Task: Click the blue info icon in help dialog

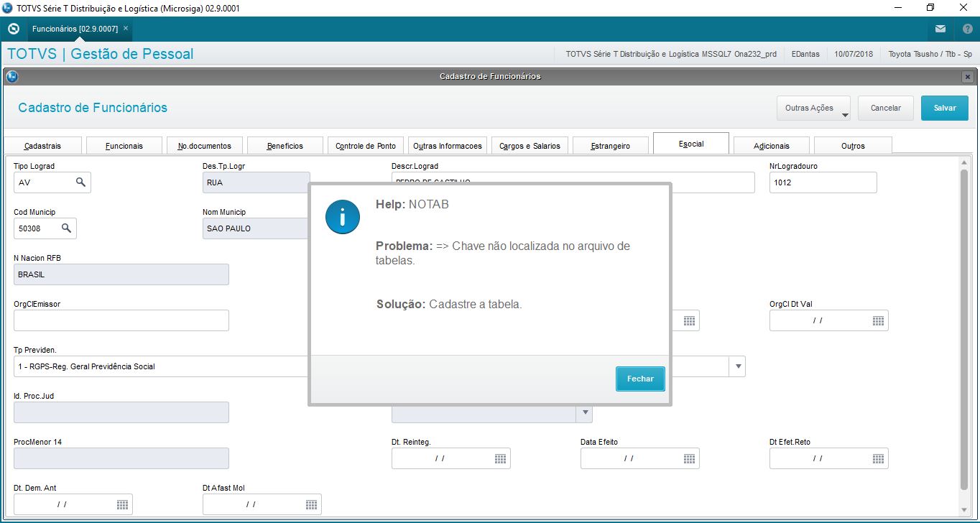Action: click(342, 216)
